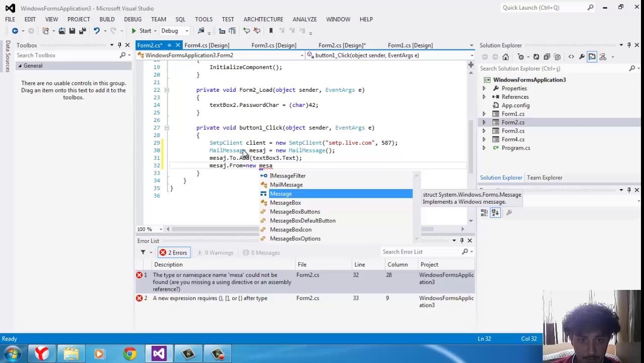Click View Code icon in Solution Explorer

571,57
